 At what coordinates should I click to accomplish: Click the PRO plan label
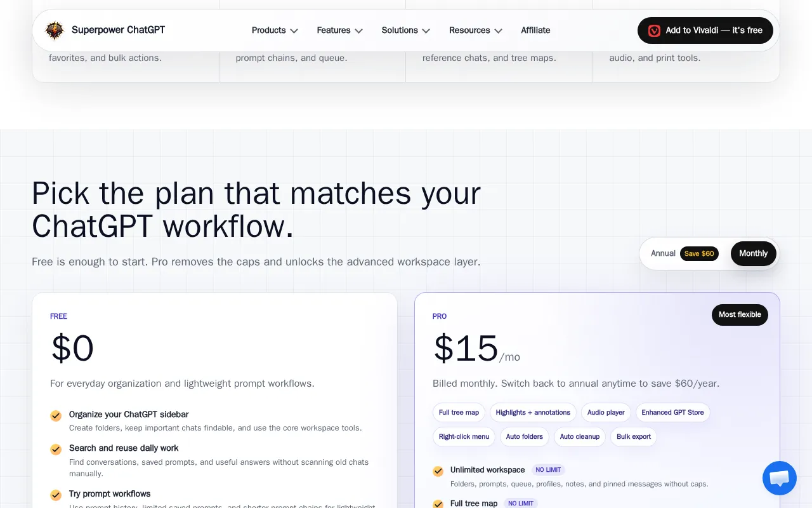pyautogui.click(x=440, y=316)
